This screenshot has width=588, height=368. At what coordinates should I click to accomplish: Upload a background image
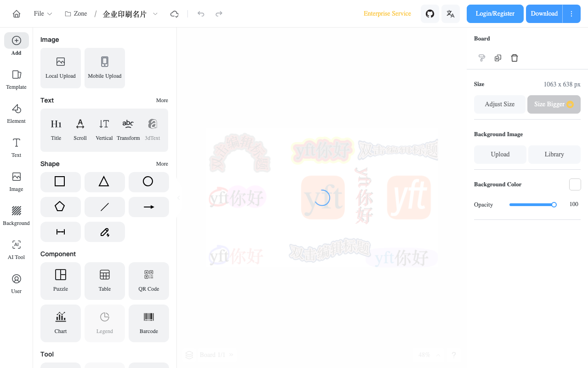click(500, 155)
